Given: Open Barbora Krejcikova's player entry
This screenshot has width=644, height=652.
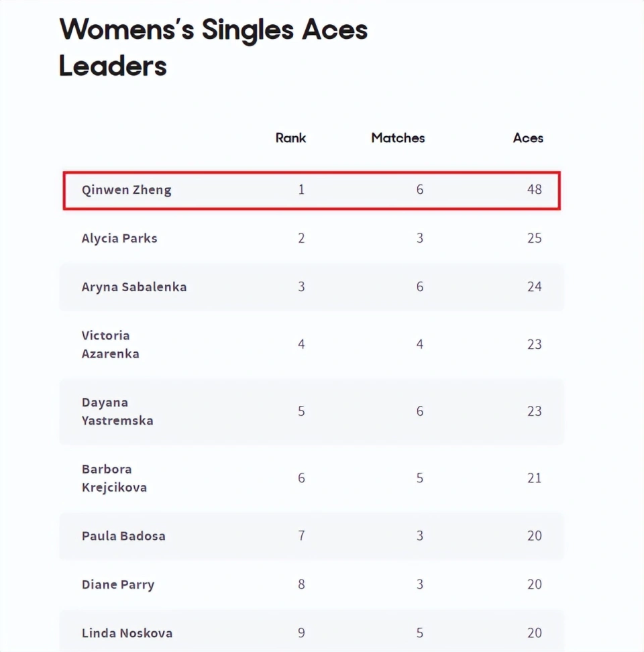Looking at the screenshot, I should (x=114, y=478).
